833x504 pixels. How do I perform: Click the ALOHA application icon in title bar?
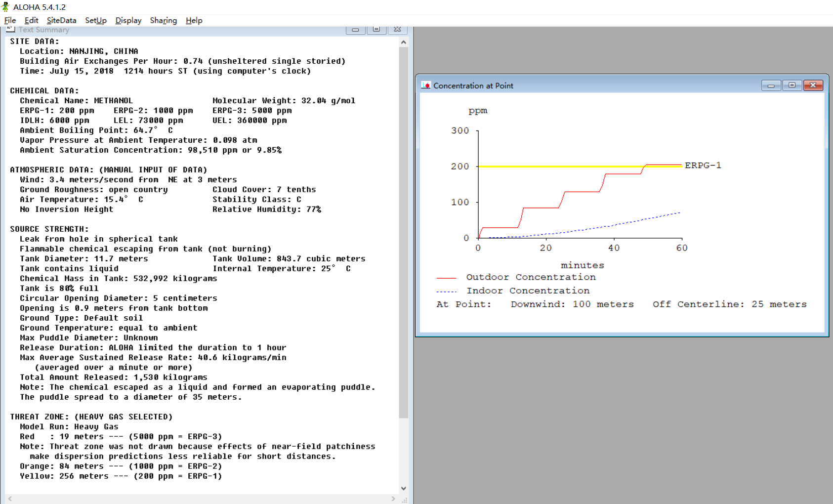[x=6, y=7]
